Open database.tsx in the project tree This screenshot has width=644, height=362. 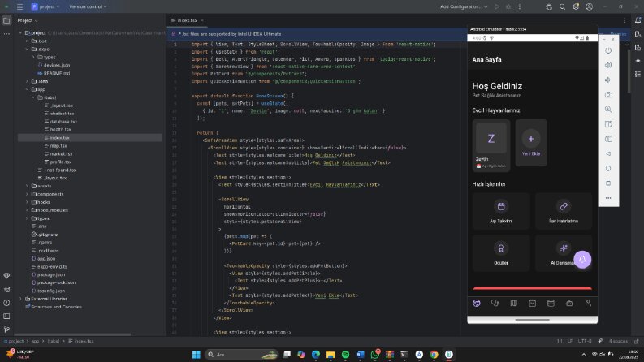63,122
